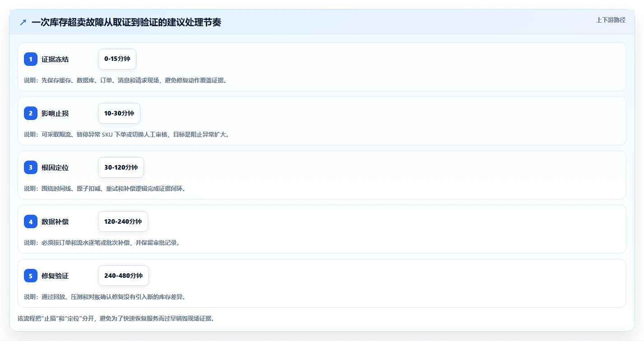
Task: Click description about 按订单和流水逐笔补偿
Action: pos(102,243)
